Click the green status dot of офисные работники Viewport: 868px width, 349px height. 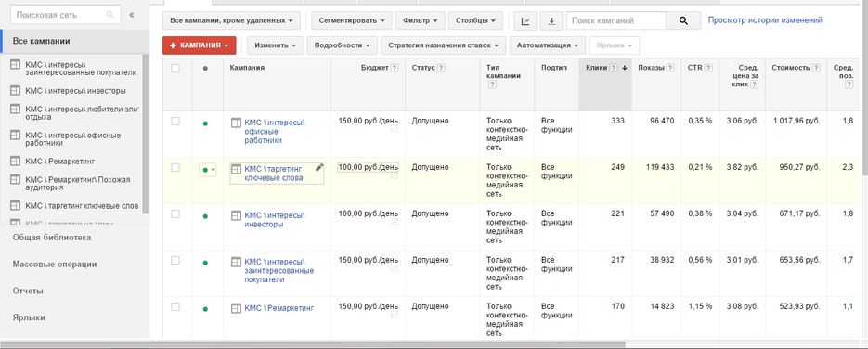205,123
